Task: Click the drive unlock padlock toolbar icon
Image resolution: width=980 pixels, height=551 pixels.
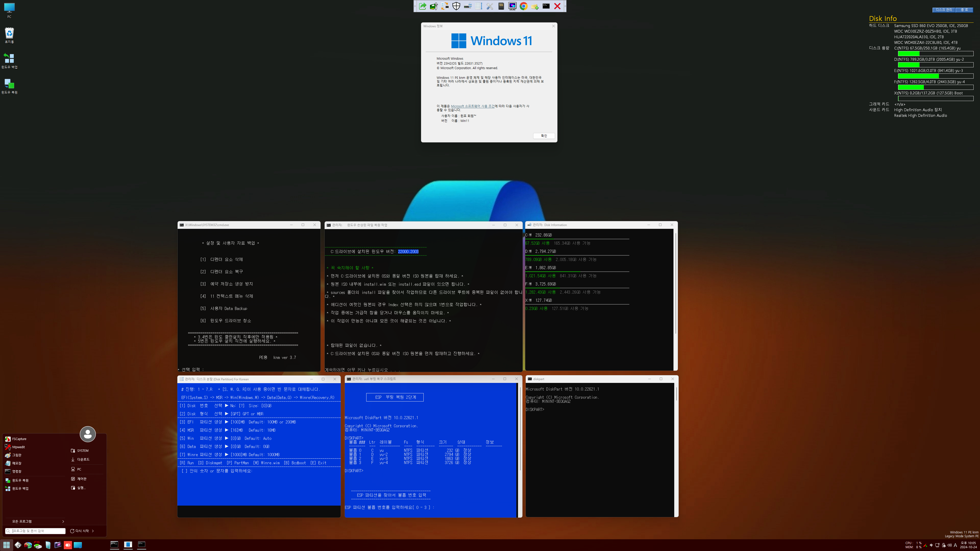Action: click(468, 6)
